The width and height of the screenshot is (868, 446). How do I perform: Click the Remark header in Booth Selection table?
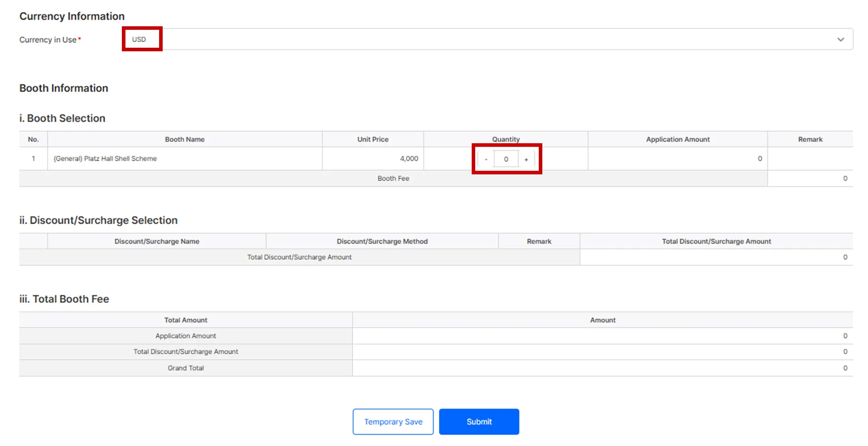coord(810,139)
